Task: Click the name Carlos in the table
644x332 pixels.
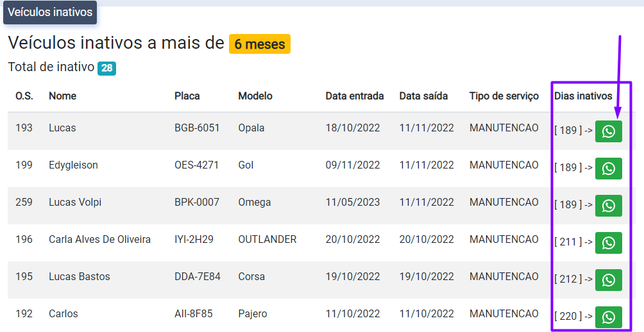Action: coord(64,314)
